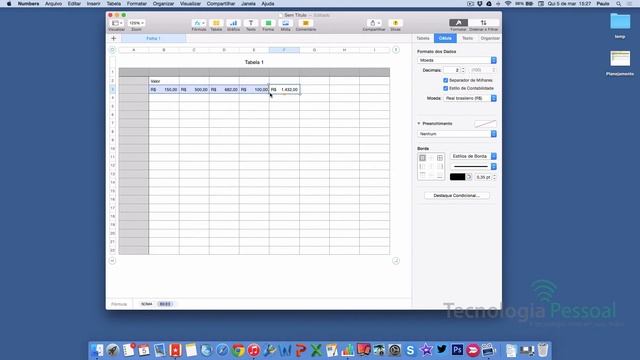Select the cell containing R$ 1.432,00
The height and width of the screenshot is (360, 640).
[x=284, y=89]
